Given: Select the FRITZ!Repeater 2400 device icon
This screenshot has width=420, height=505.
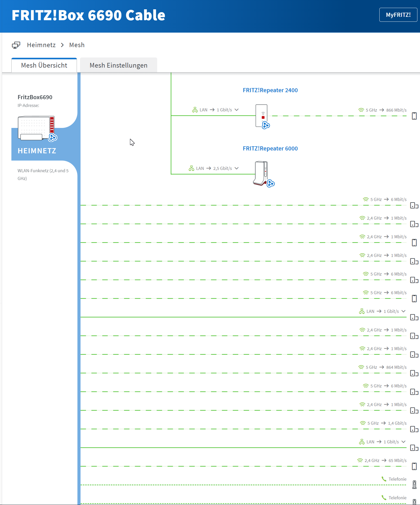Looking at the screenshot, I should pos(262,116).
